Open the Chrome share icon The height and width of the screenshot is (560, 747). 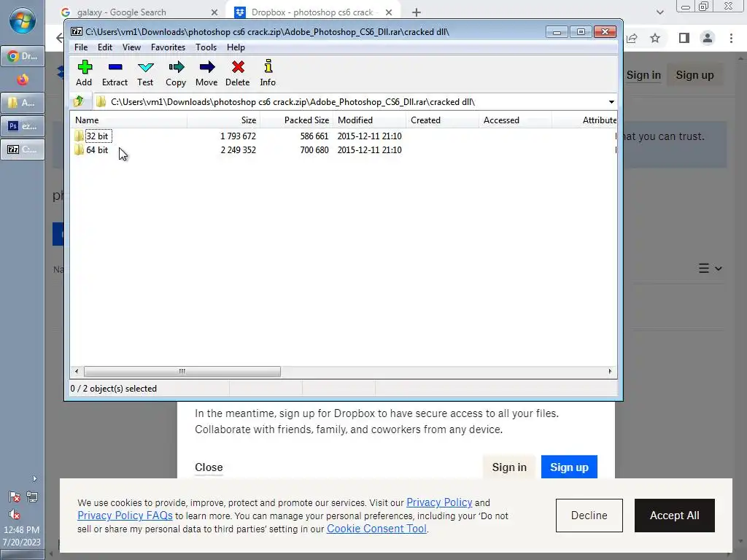(632, 38)
